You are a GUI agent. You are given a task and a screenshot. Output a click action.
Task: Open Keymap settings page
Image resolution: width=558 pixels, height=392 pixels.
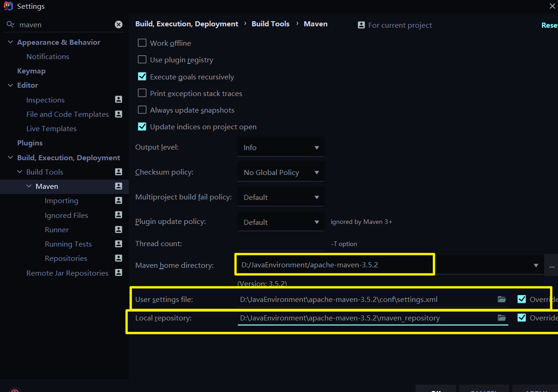31,71
